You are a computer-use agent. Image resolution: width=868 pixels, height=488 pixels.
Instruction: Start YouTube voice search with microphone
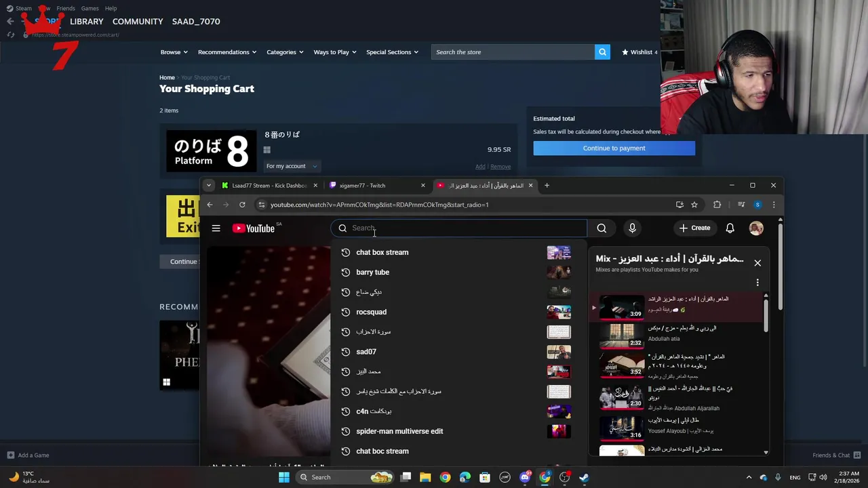click(x=632, y=228)
